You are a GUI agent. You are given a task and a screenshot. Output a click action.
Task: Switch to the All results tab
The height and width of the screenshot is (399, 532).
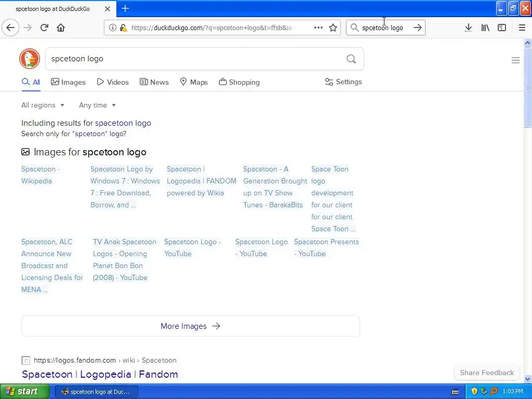(31, 82)
